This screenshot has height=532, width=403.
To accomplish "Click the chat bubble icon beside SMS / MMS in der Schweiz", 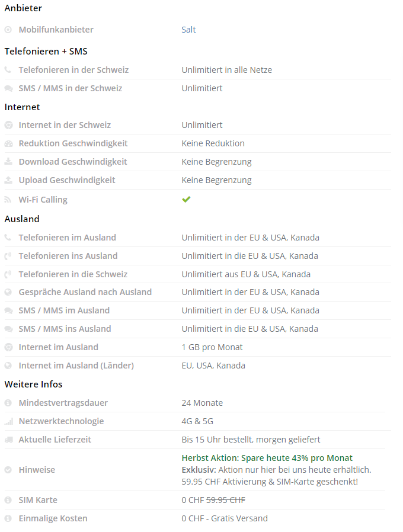I will click(8, 88).
